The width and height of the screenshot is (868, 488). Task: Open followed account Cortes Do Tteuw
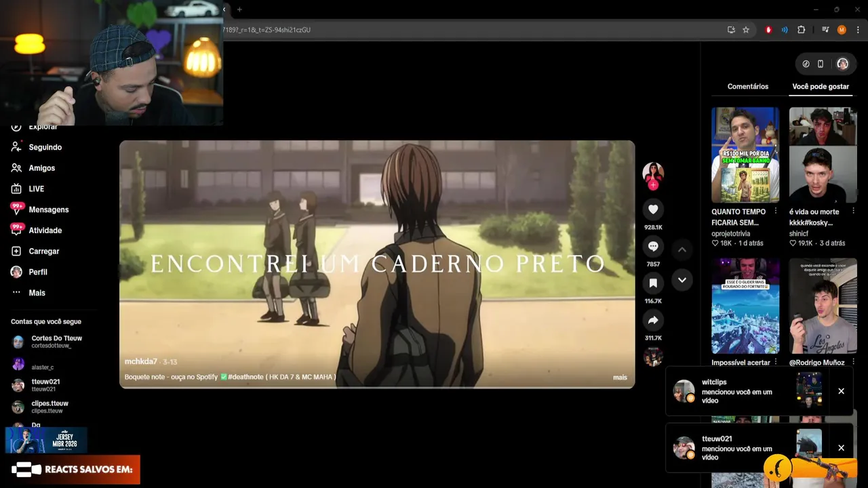[x=46, y=342]
